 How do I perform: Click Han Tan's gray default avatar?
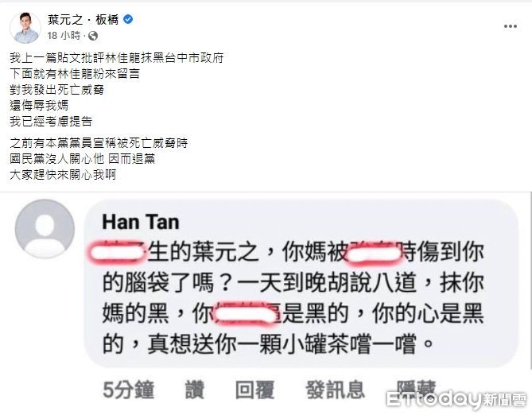45,229
